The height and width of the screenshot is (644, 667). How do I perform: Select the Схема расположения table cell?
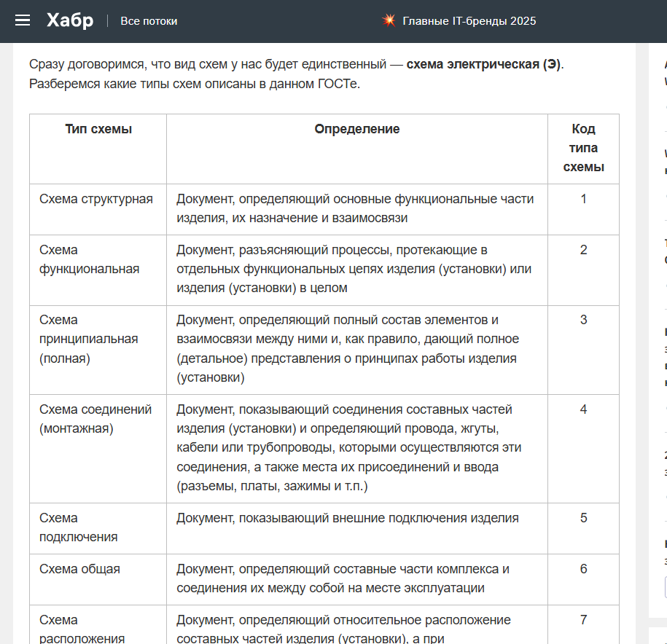pyautogui.click(x=82, y=629)
